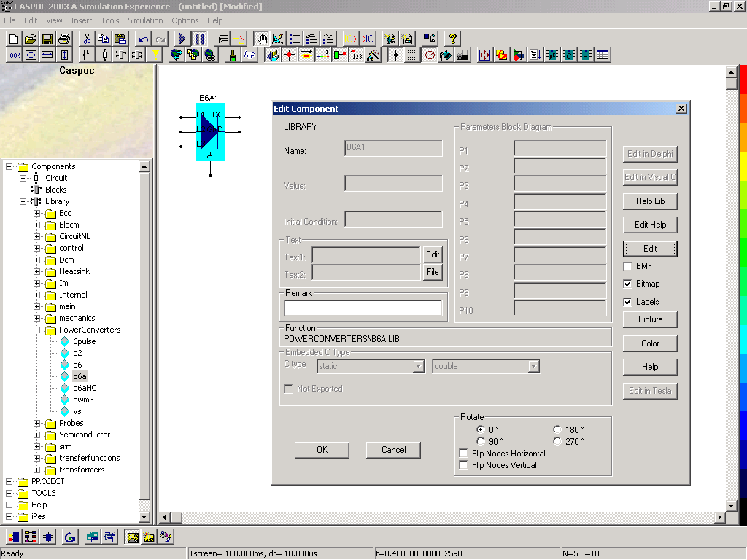Collapse the PowerConverters folder
747x560 pixels.
point(36,330)
